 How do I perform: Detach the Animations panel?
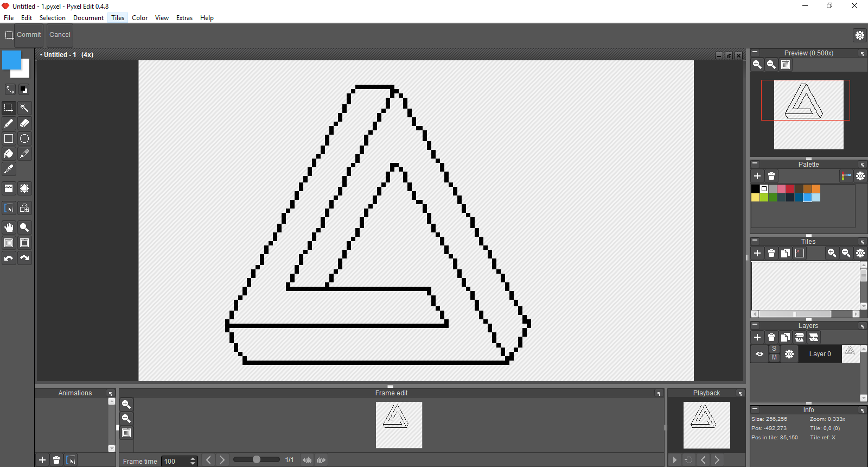click(x=111, y=394)
